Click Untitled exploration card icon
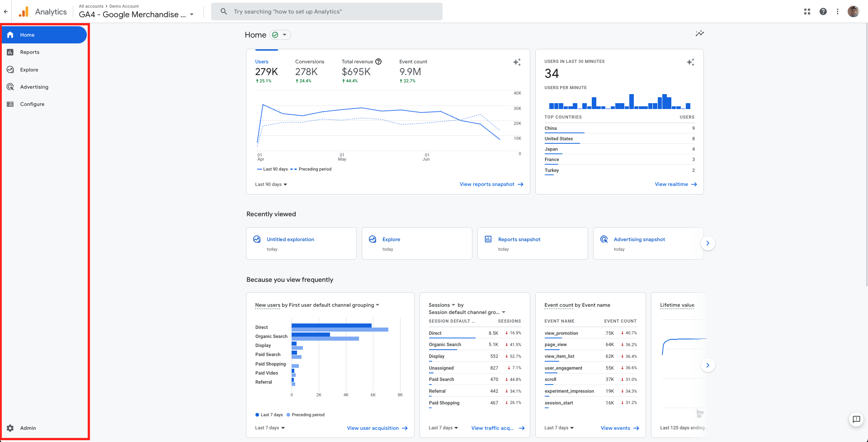This screenshot has height=442, width=868. coord(257,239)
